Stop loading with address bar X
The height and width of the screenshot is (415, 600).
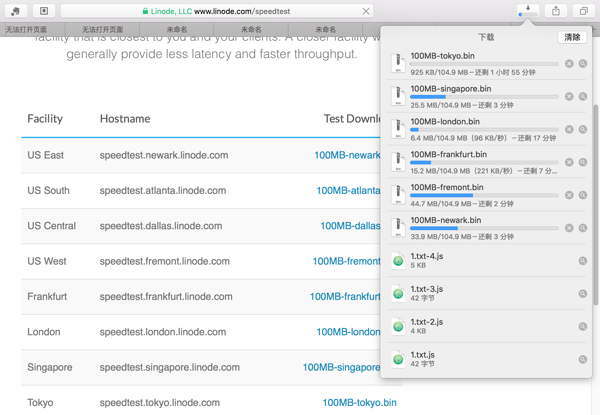366,11
